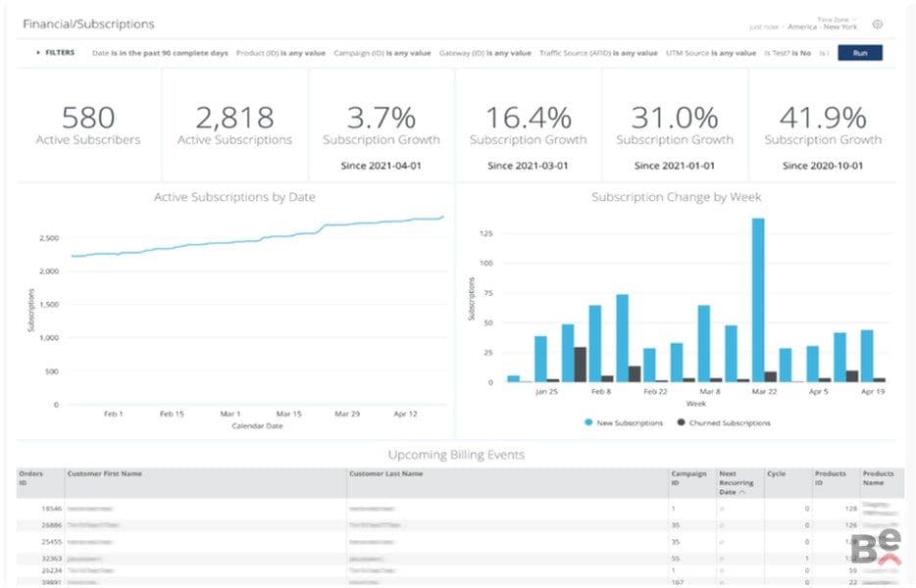Select order ID 18546 in the table

tap(51, 509)
